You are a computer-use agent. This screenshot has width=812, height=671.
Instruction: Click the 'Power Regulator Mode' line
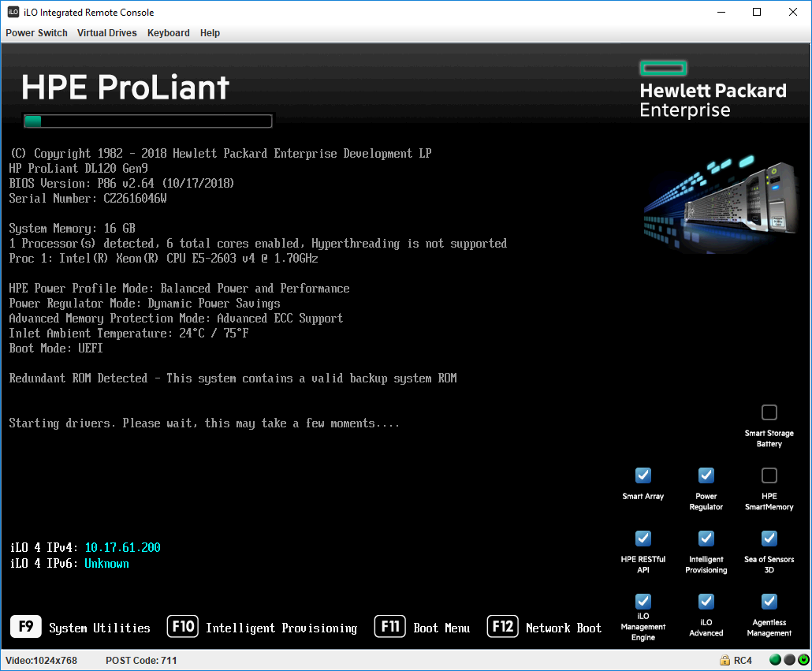tap(144, 304)
